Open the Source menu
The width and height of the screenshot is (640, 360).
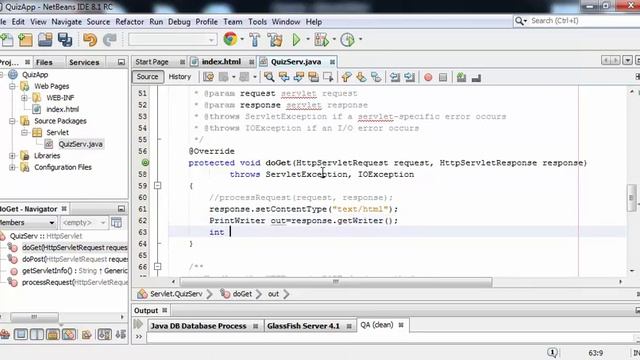click(98, 22)
